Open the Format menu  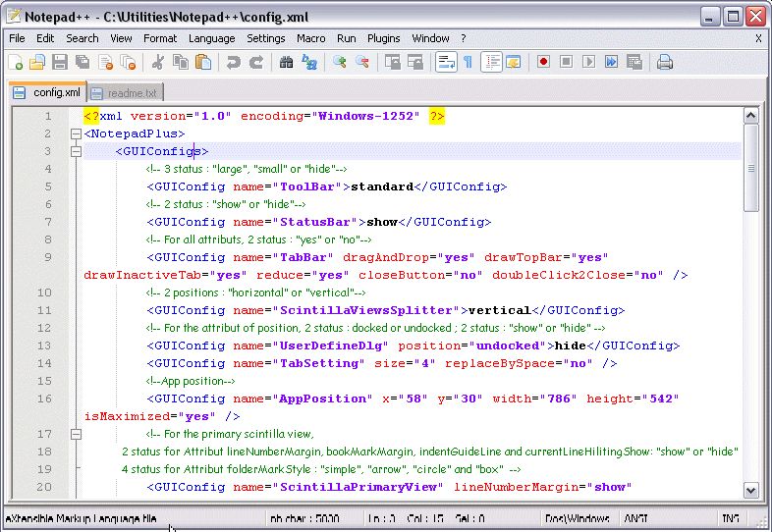tap(160, 38)
